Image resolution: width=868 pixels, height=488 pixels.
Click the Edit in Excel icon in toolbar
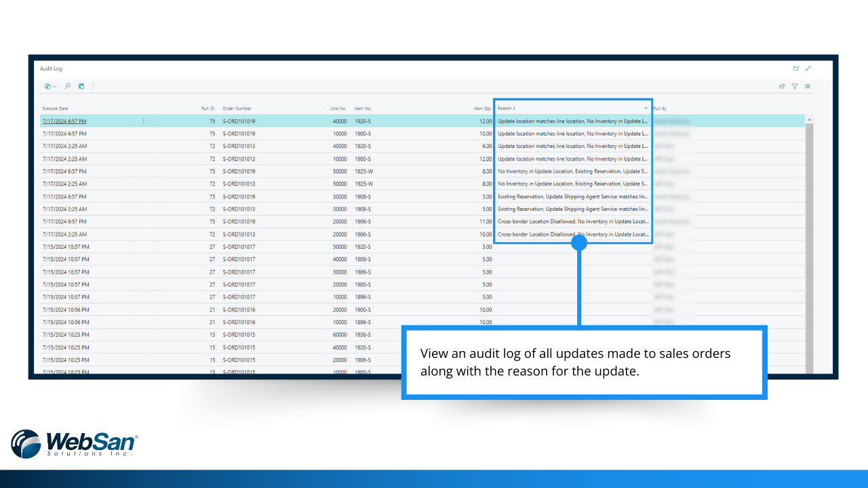tap(81, 86)
